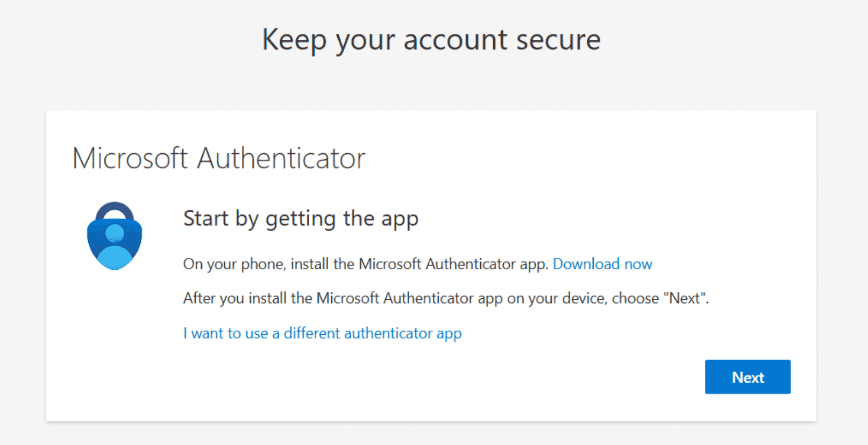The width and height of the screenshot is (868, 445).
Task: Open the Download now link
Action: (602, 264)
